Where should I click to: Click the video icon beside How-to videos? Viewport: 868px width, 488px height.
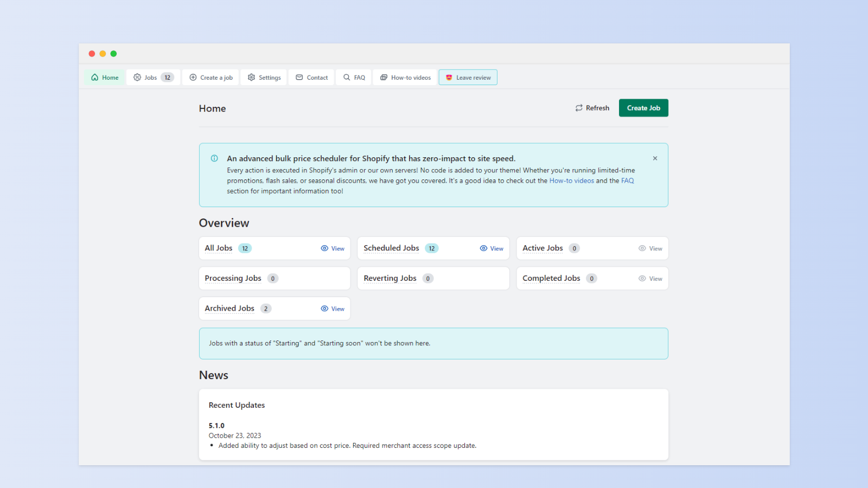tap(384, 77)
